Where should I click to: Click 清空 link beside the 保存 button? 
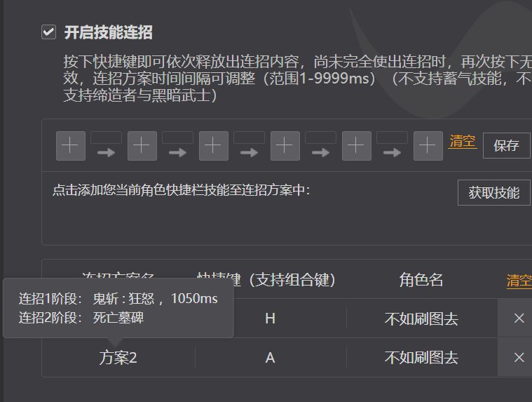click(x=463, y=141)
